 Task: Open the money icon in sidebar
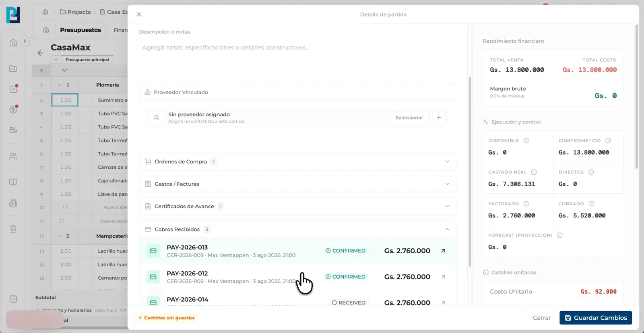13,109
